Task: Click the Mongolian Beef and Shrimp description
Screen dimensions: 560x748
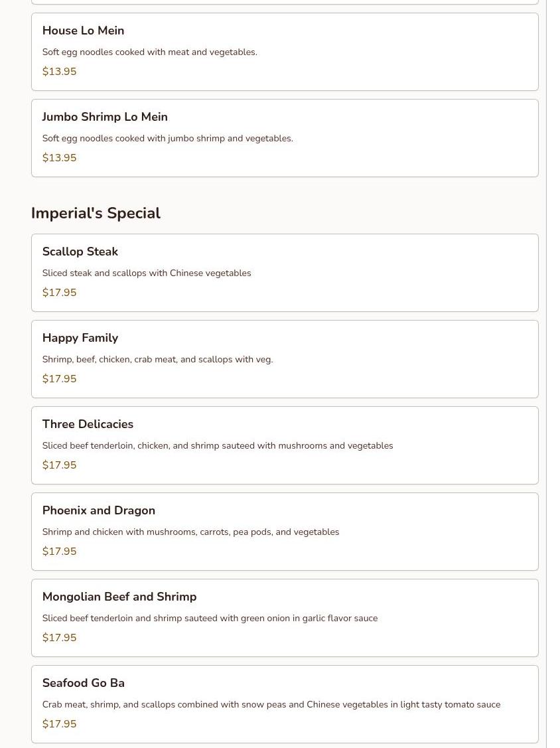Action: click(x=210, y=618)
